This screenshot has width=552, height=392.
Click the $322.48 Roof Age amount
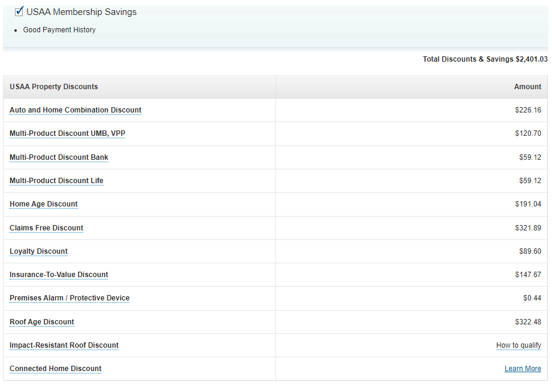pos(527,322)
